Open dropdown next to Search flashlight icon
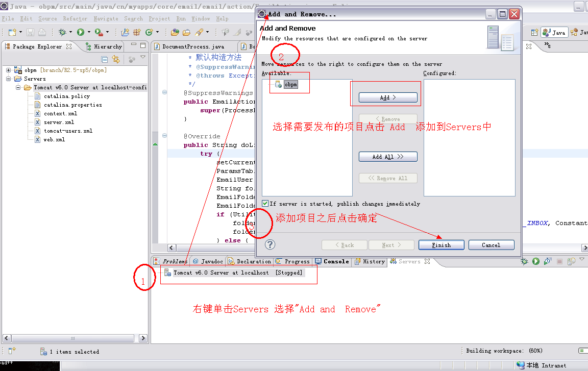Image resolution: width=588 pixels, height=371 pixels. click(x=207, y=32)
